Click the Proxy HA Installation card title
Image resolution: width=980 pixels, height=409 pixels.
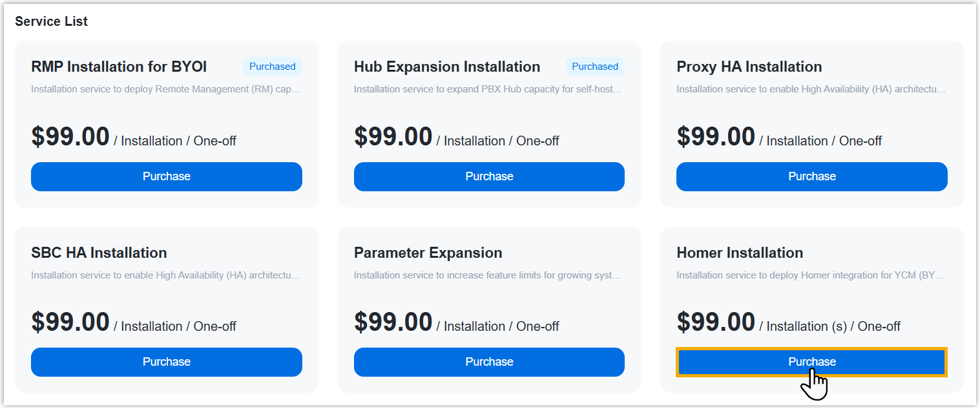click(x=749, y=67)
